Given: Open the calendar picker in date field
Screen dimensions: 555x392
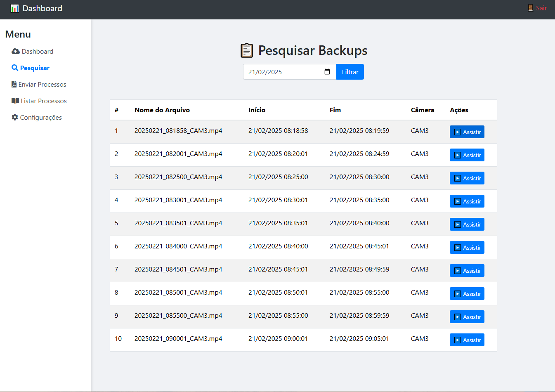Looking at the screenshot, I should click(x=327, y=72).
